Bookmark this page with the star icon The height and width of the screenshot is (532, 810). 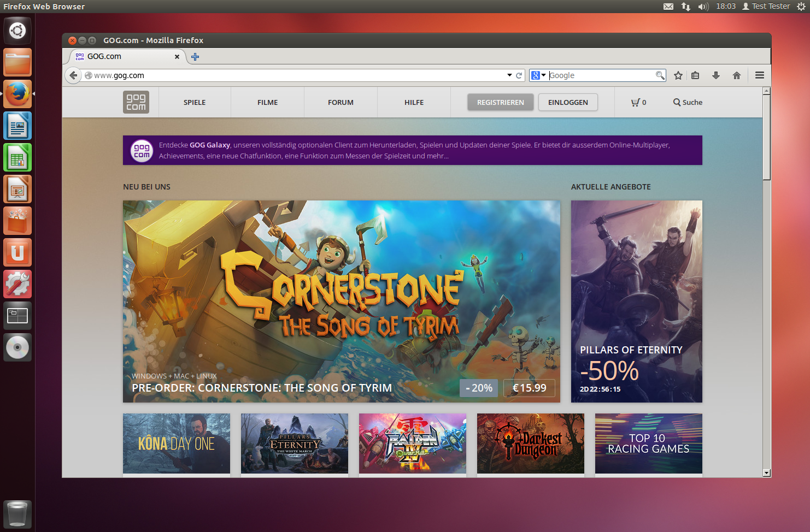[x=678, y=75]
